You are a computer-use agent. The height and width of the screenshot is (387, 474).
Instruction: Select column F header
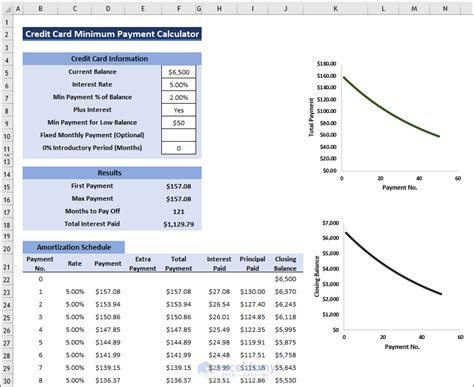point(178,9)
